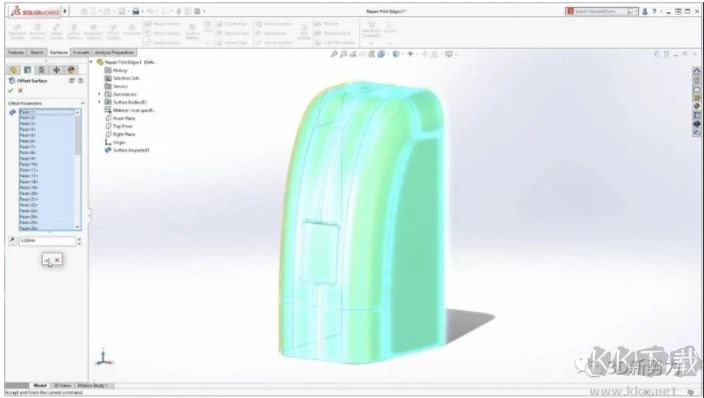Click the Rebuild traffic-light icon
This screenshot has height=398, width=704.
pos(178,11)
